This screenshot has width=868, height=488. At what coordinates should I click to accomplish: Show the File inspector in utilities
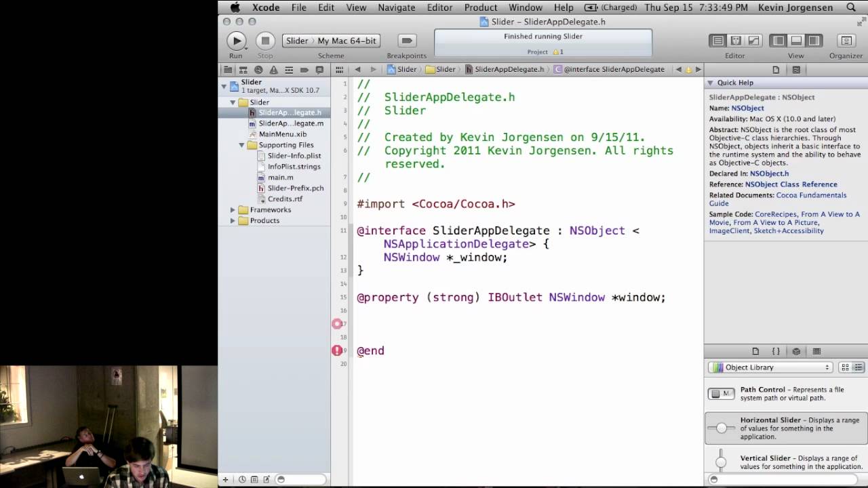click(776, 70)
